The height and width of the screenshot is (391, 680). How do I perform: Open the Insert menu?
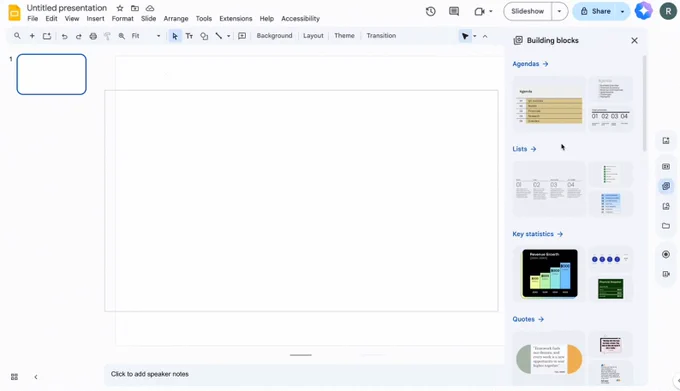pyautogui.click(x=95, y=19)
